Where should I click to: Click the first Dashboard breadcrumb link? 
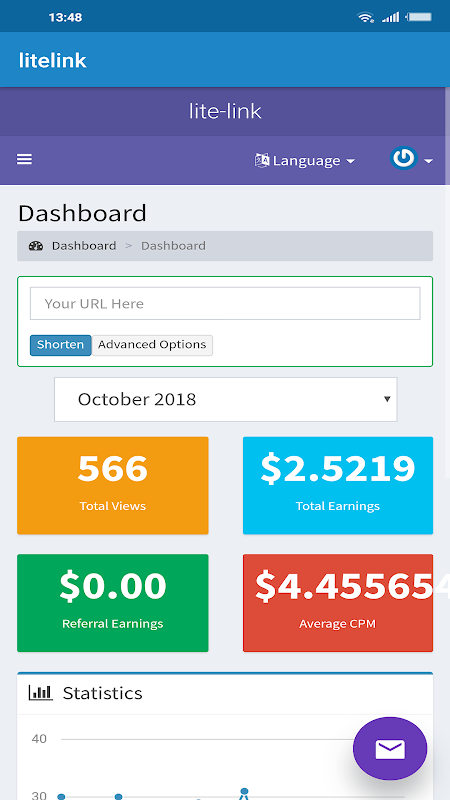point(84,246)
